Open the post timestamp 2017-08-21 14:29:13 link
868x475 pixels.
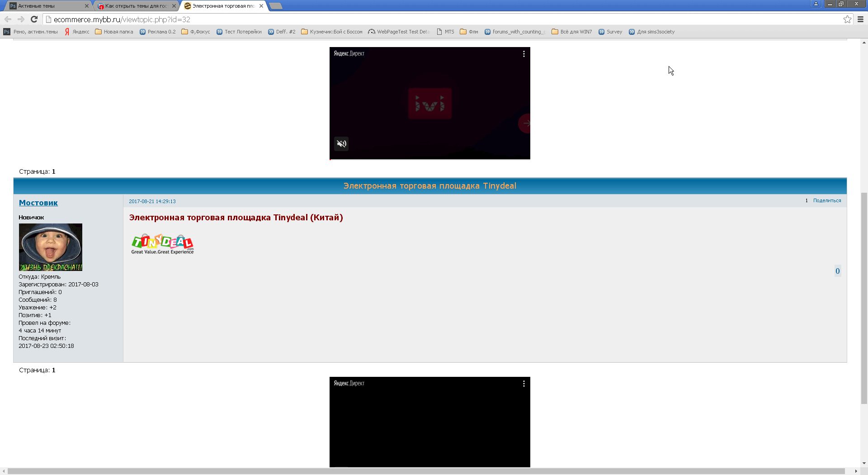(152, 201)
